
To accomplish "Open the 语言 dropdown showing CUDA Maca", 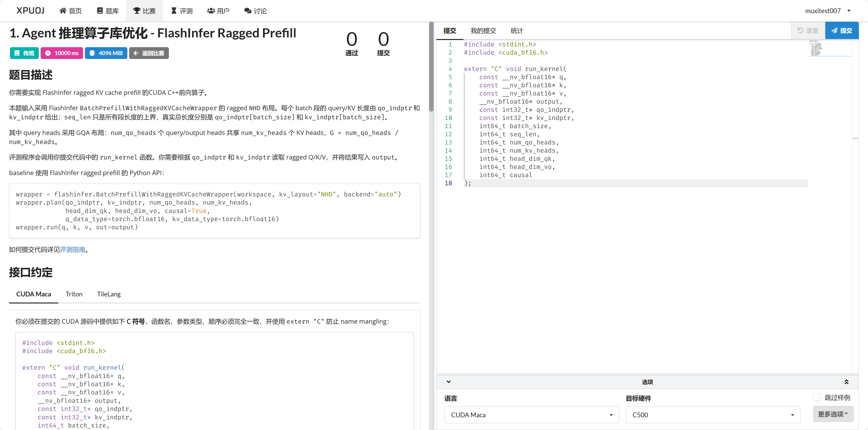I will click(532, 415).
